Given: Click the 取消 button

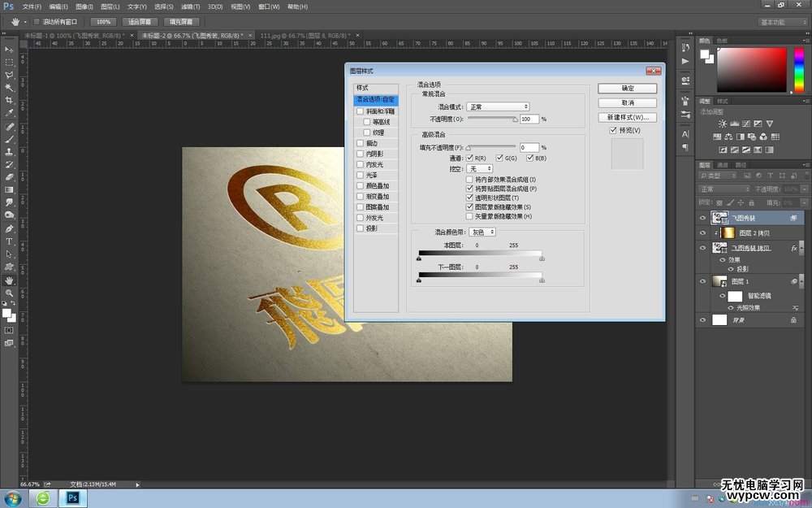Looking at the screenshot, I should point(627,103).
